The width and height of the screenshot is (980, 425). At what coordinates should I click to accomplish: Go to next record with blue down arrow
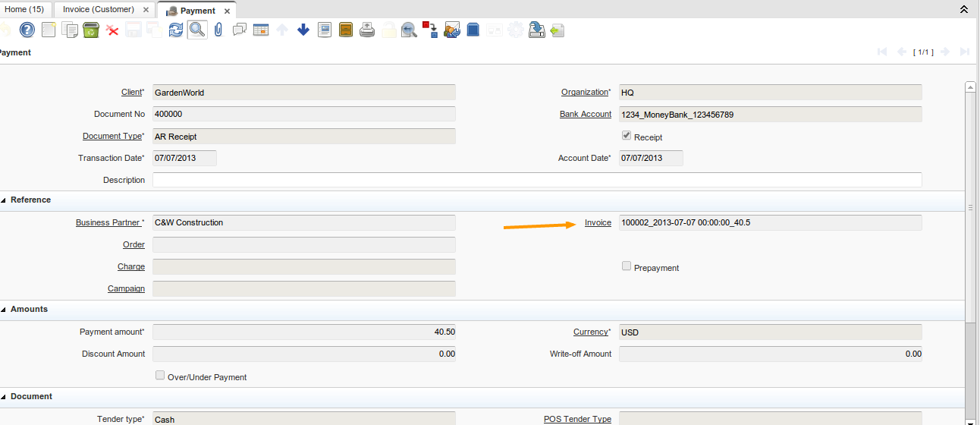point(303,30)
